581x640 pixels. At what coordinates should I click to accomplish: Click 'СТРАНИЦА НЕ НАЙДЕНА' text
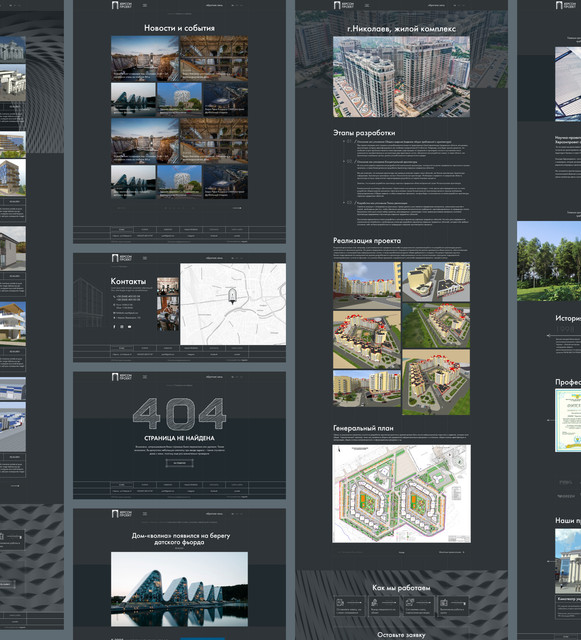pos(179,438)
